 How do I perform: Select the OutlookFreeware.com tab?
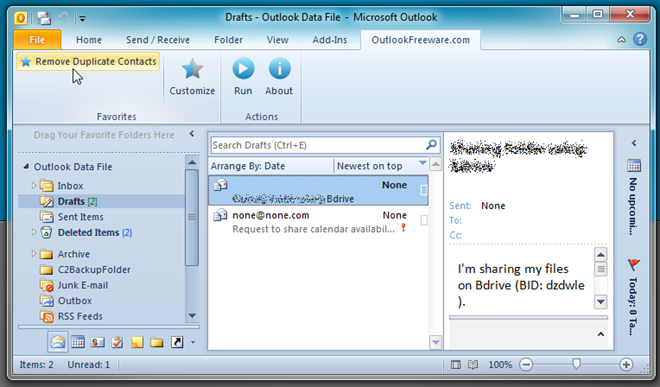[420, 40]
